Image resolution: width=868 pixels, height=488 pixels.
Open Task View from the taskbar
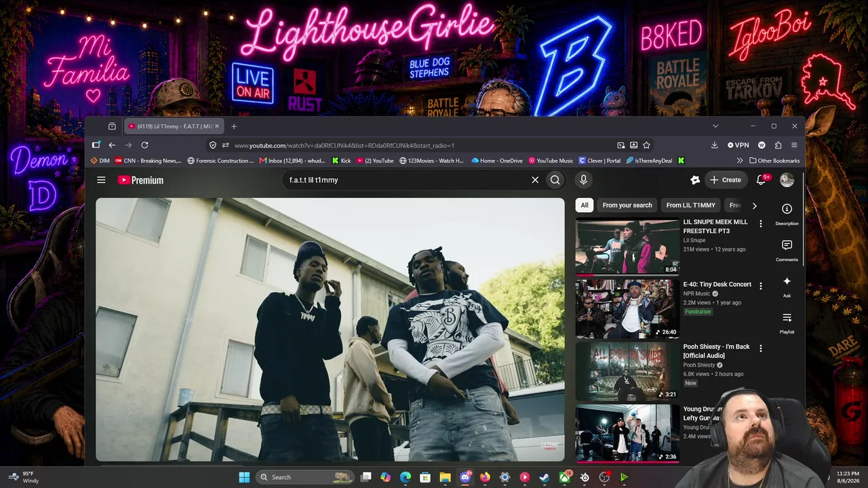pos(366,477)
